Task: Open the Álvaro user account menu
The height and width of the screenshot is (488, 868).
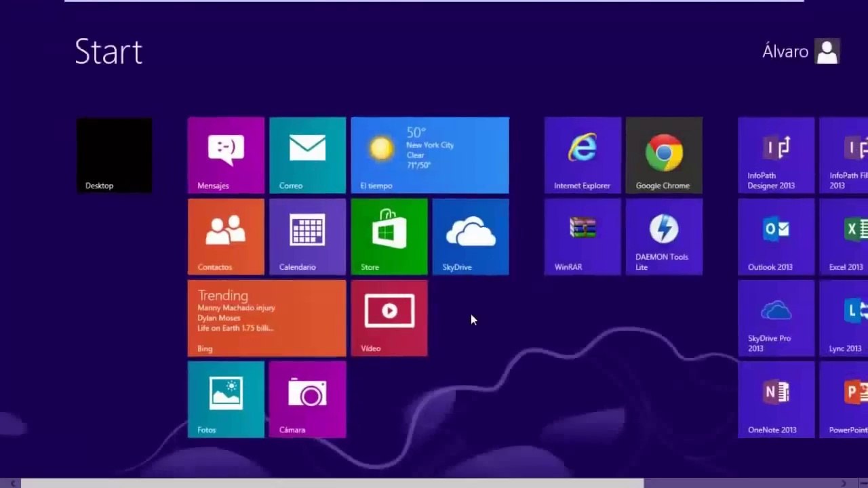Action: pyautogui.click(x=801, y=52)
